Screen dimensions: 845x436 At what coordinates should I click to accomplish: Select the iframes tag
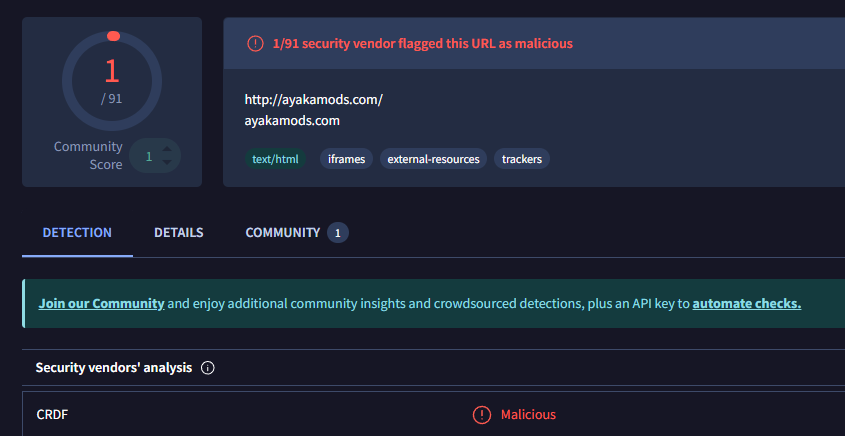[x=347, y=159]
